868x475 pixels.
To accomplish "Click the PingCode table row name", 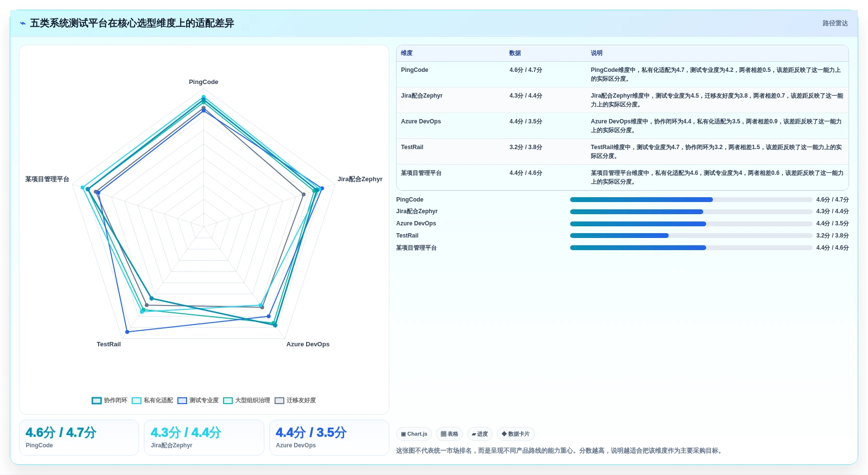I will (415, 70).
